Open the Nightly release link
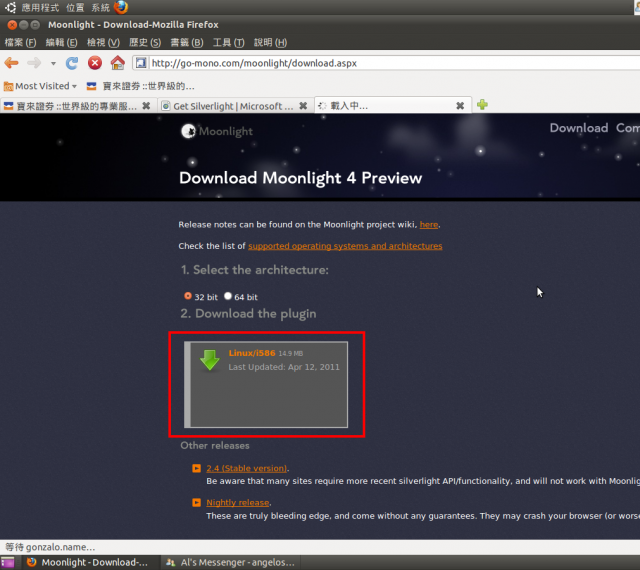640x570 pixels. (238, 503)
